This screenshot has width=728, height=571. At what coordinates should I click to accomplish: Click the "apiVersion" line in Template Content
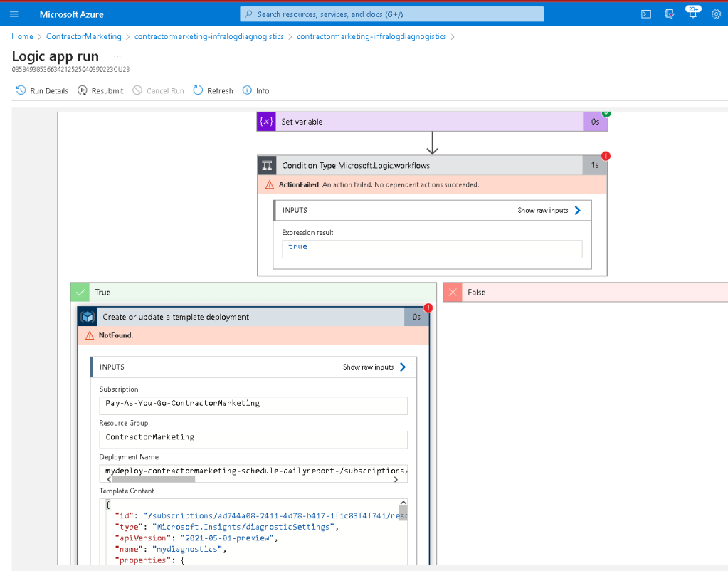(x=196, y=538)
